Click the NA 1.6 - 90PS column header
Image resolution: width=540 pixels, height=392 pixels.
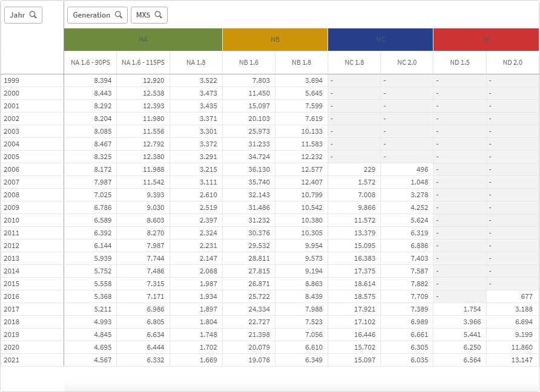tap(90, 62)
